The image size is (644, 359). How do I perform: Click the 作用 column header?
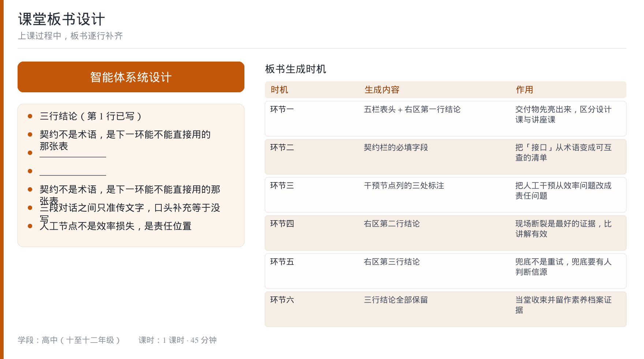(524, 90)
